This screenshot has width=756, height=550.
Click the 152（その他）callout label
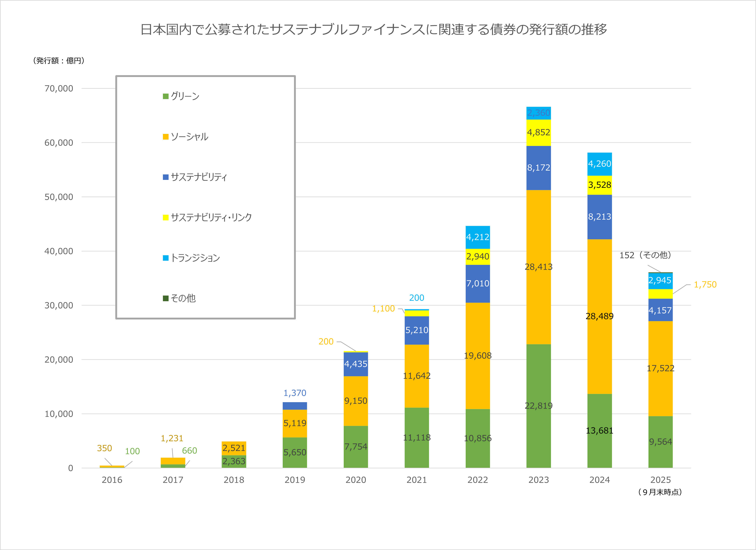pos(645,255)
